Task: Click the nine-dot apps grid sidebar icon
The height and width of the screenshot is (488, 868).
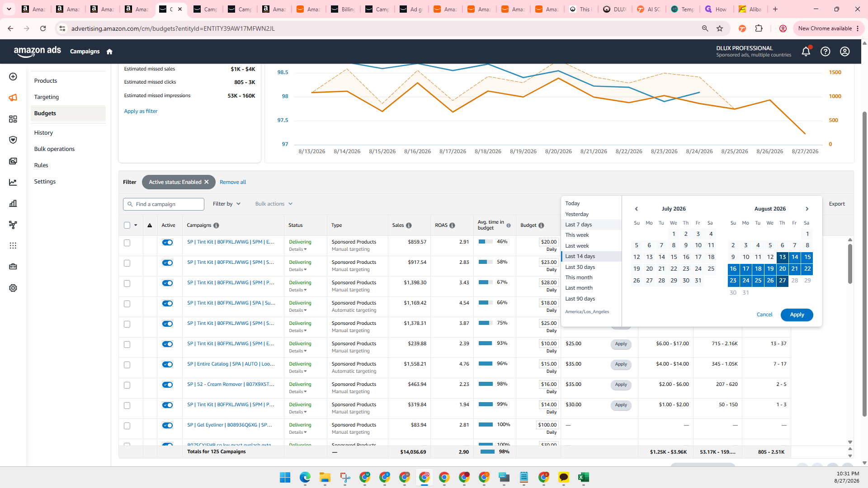Action: pos(13,246)
